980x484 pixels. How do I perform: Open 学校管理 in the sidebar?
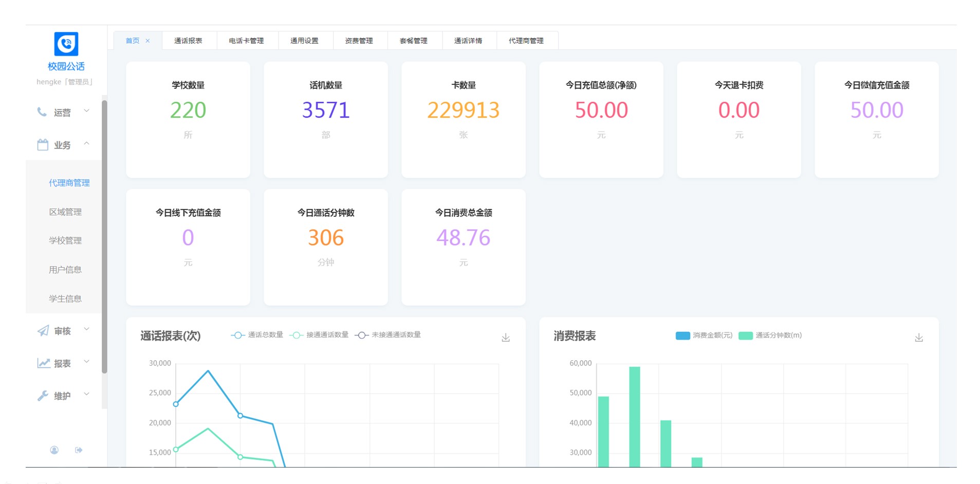tap(65, 240)
